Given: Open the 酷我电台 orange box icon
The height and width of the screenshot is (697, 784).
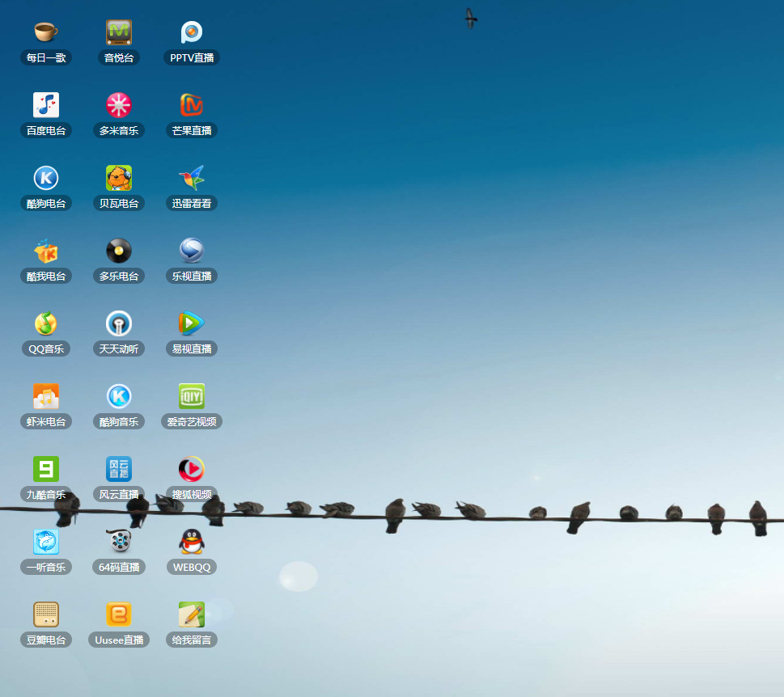Looking at the screenshot, I should [x=46, y=251].
